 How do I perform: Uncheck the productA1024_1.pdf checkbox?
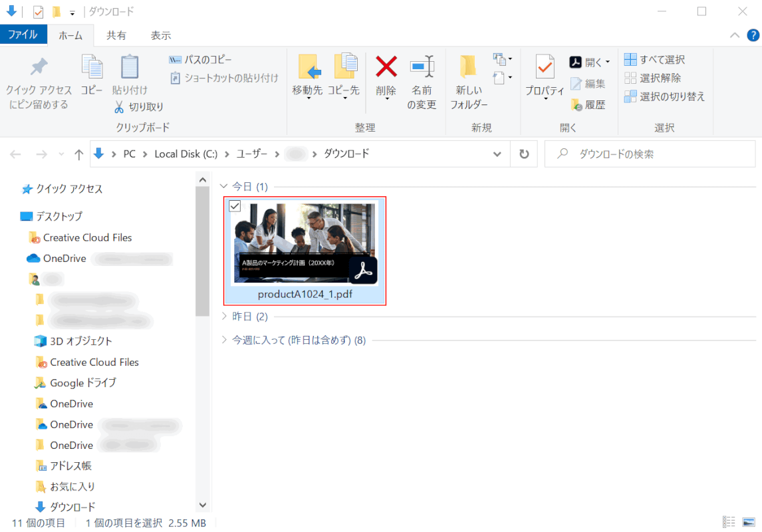pos(235,206)
